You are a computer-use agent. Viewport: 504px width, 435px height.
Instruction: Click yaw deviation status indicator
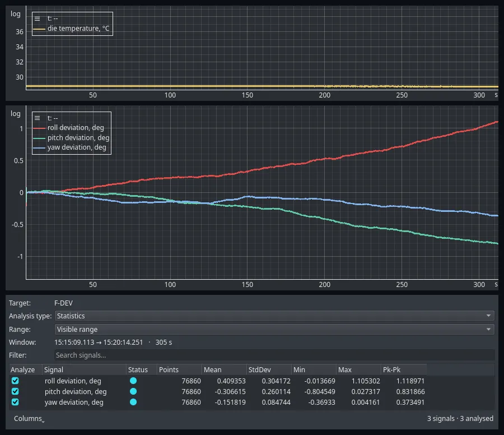click(x=133, y=402)
